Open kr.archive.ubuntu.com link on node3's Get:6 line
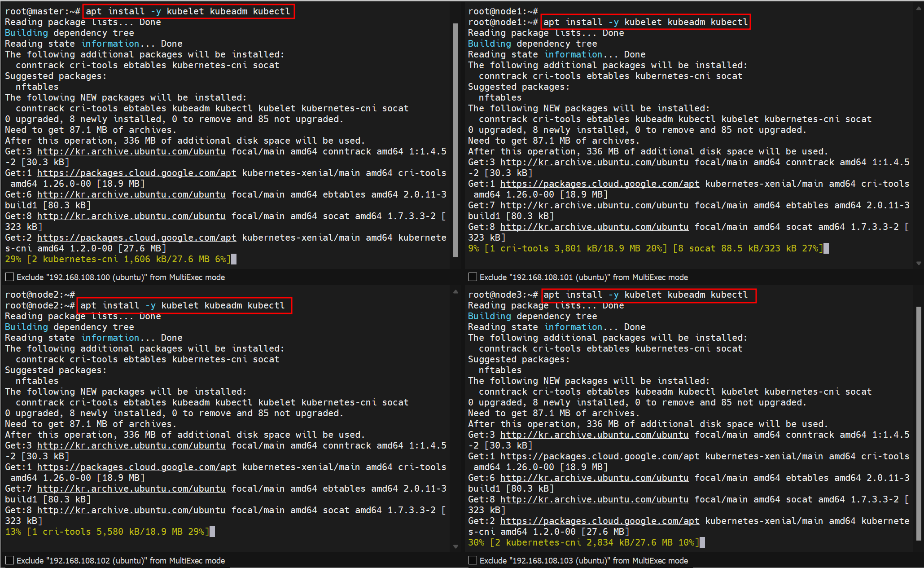 point(594,478)
